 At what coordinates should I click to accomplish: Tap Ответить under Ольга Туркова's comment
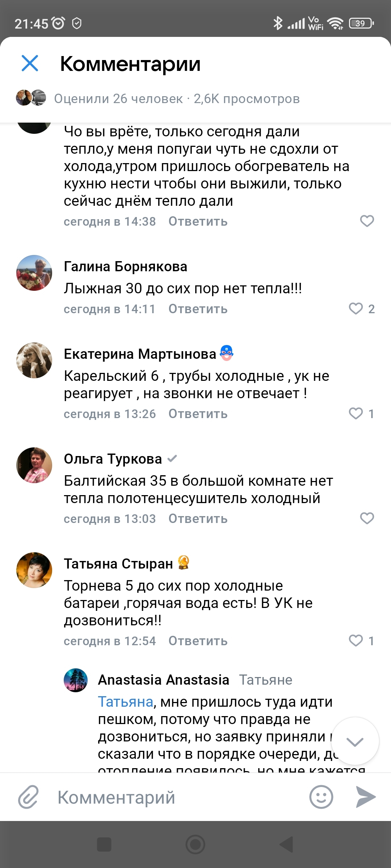[x=198, y=519]
